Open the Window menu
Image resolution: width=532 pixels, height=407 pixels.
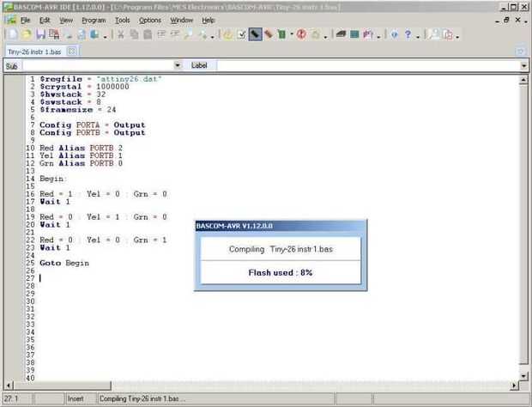182,21
